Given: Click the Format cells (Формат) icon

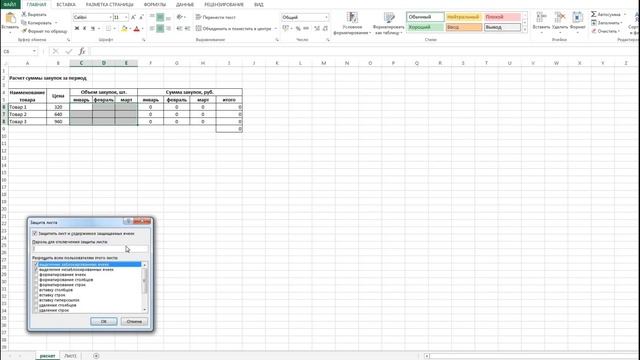Looking at the screenshot, I should 577,18.
